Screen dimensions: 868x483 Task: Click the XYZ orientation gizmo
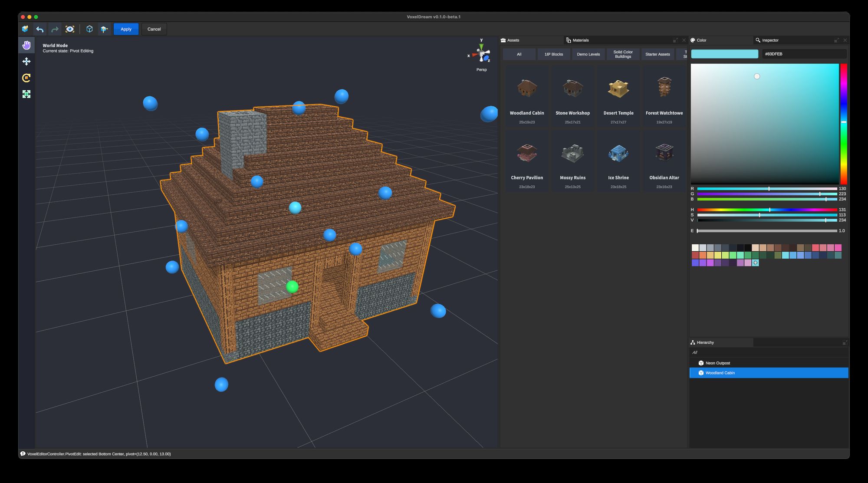tap(481, 53)
